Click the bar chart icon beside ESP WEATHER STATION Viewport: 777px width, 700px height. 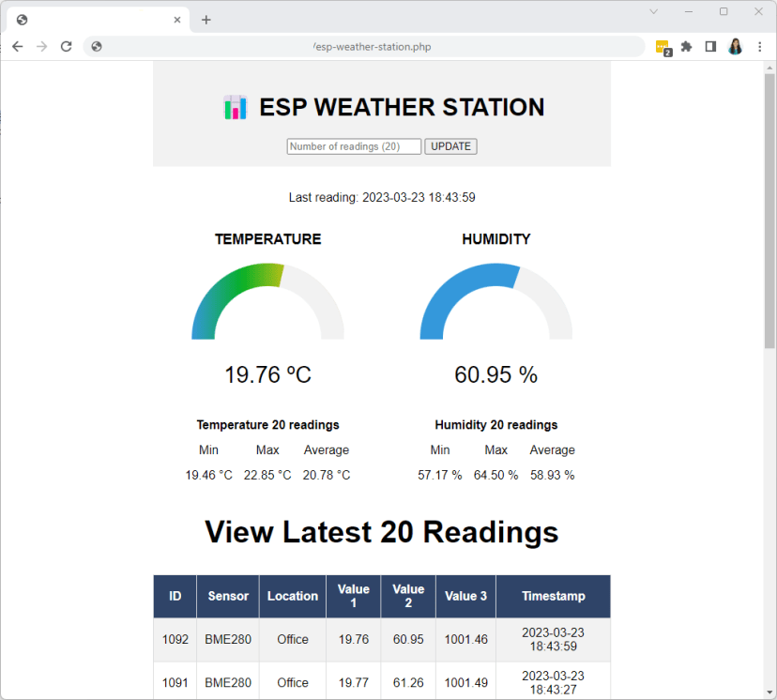pos(234,107)
